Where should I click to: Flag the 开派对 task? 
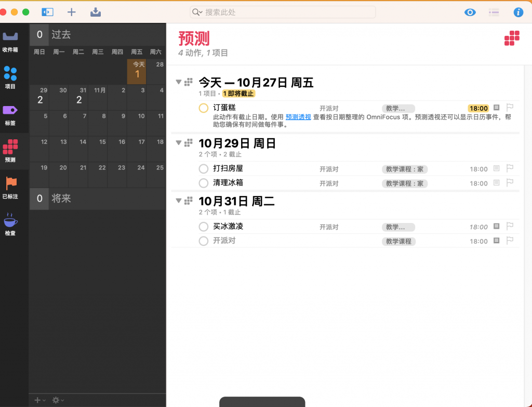click(510, 241)
